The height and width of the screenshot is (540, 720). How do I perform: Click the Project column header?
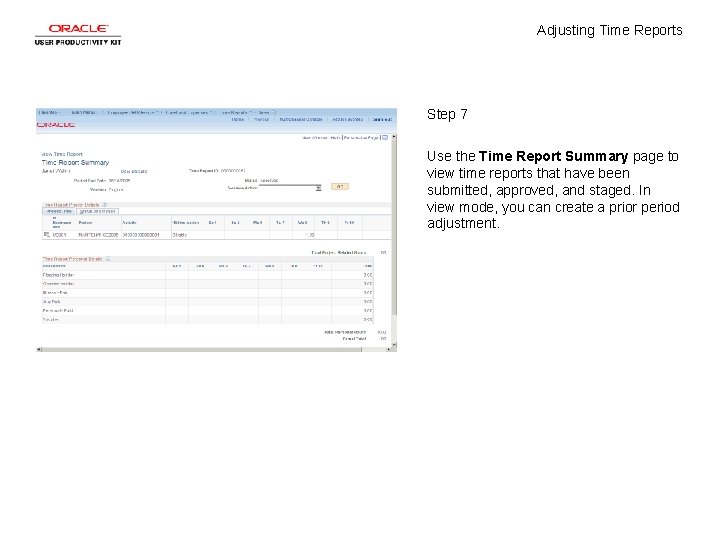85,223
